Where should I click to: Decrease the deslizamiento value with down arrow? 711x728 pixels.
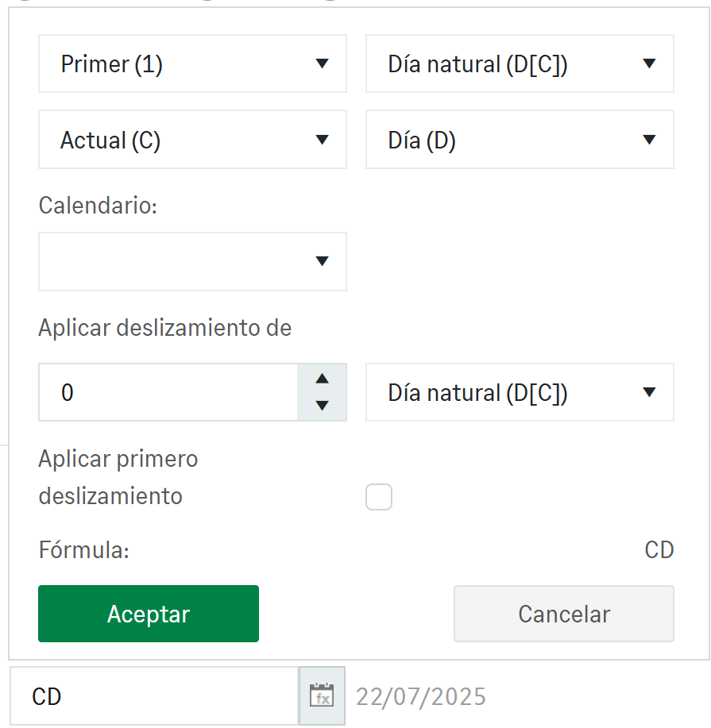[x=322, y=406]
